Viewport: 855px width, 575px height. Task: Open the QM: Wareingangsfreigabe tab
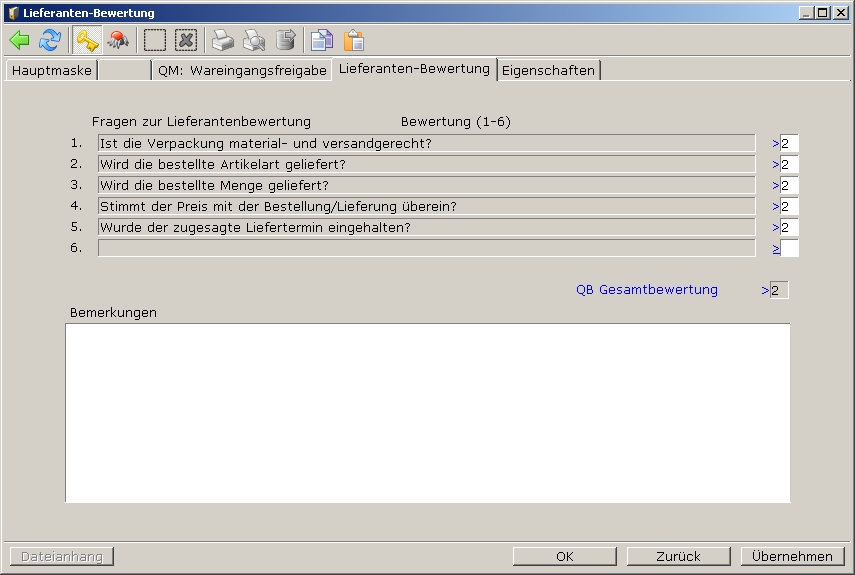242,70
